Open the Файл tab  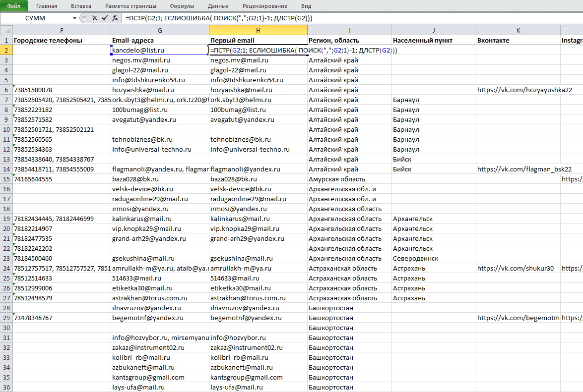click(x=14, y=6)
